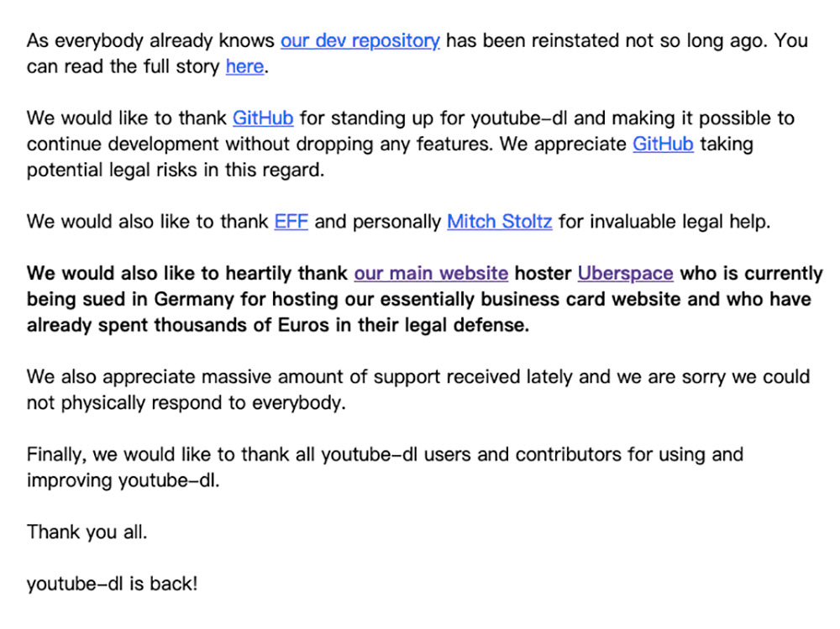
Task: Click GitHub link preceding "taking potential legal risks"
Action: [x=664, y=144]
